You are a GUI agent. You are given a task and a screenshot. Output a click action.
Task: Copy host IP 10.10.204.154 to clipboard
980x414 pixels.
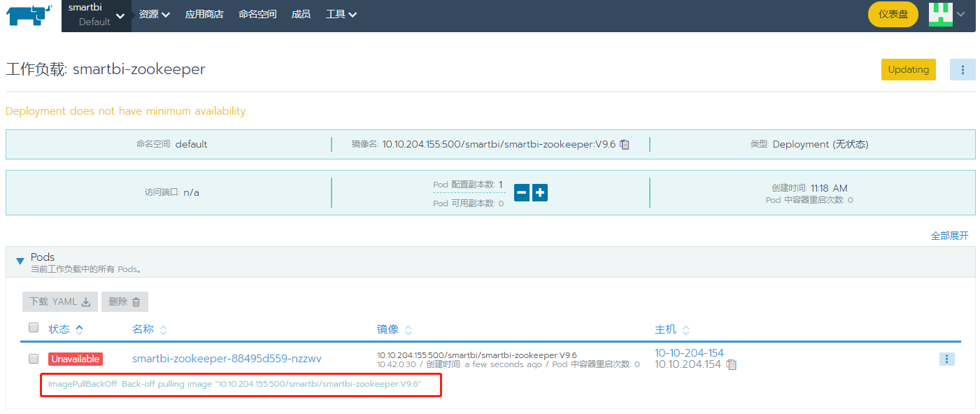[x=731, y=364]
